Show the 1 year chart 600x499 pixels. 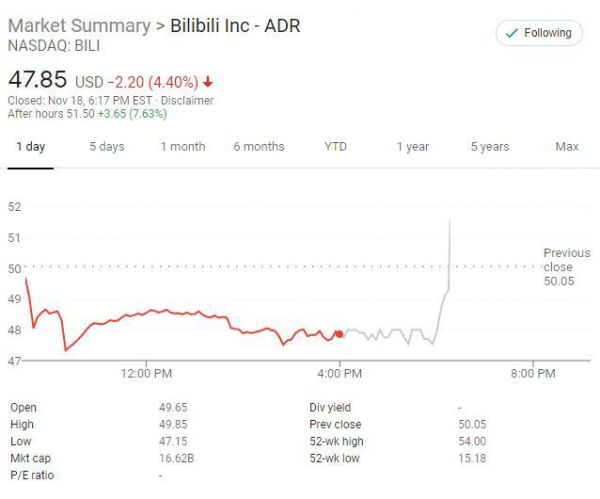tap(412, 147)
